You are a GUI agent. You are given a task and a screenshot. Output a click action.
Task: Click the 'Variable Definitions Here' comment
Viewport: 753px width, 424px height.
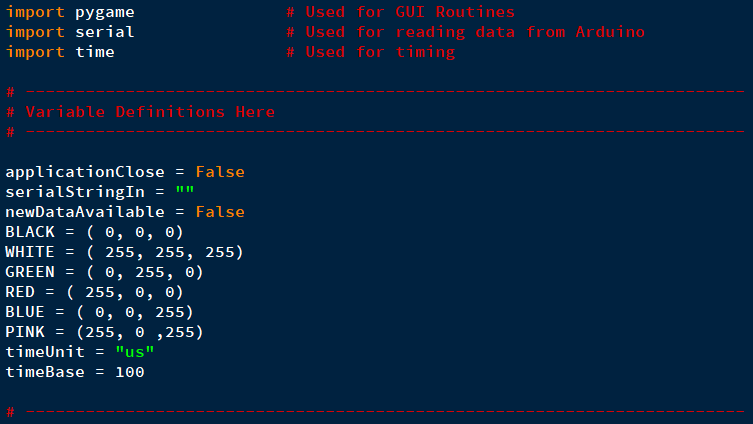click(x=150, y=112)
